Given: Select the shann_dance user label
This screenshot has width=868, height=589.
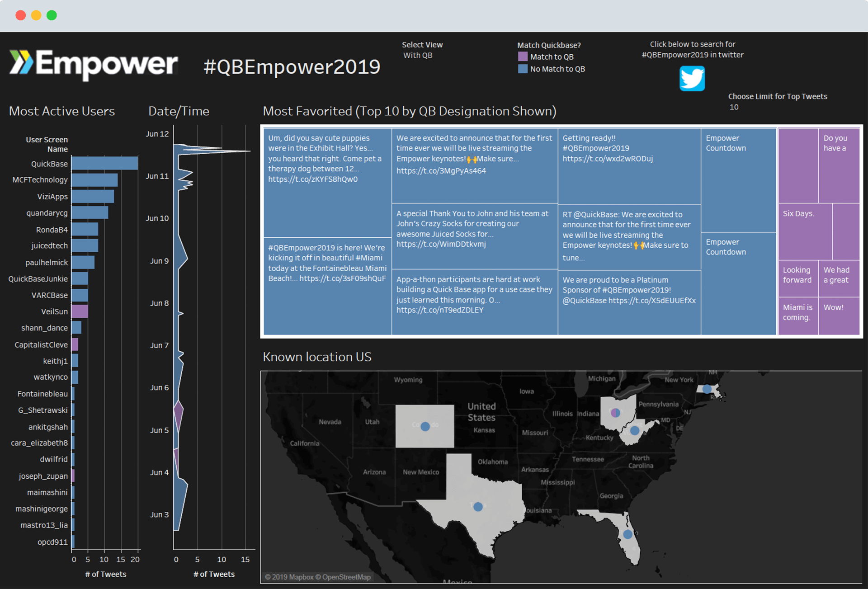Looking at the screenshot, I should pyautogui.click(x=44, y=328).
